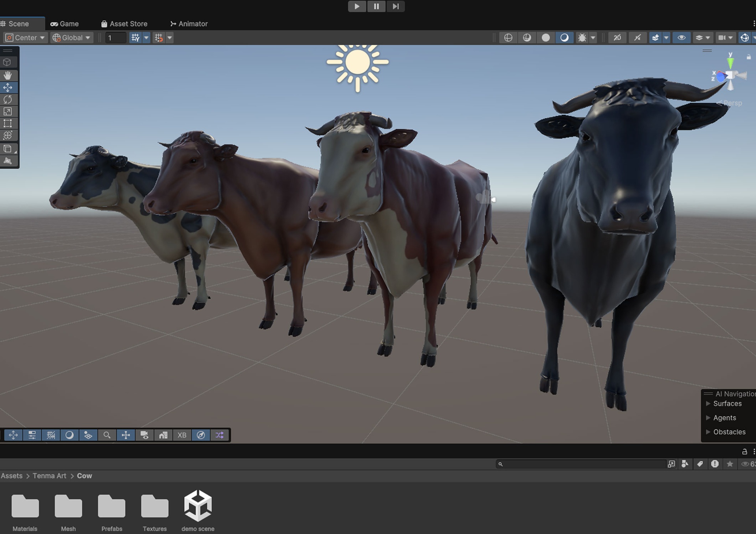The height and width of the screenshot is (534, 756).
Task: Select the Rect transform tool
Action: pos(8,123)
